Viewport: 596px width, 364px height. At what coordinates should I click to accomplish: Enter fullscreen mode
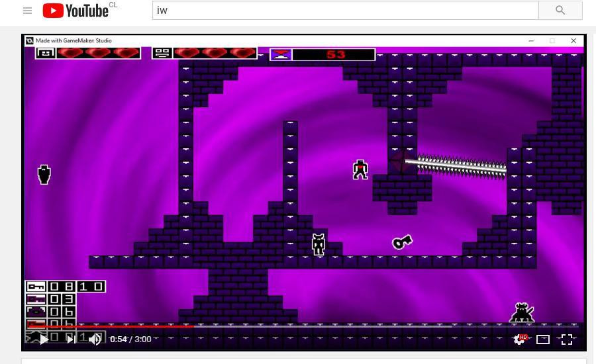point(567,340)
